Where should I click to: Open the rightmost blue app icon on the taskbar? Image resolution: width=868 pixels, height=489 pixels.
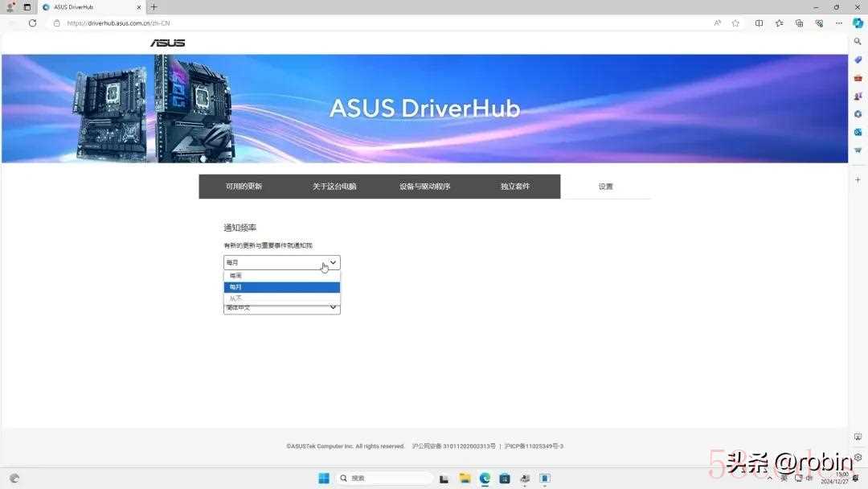[545, 479]
